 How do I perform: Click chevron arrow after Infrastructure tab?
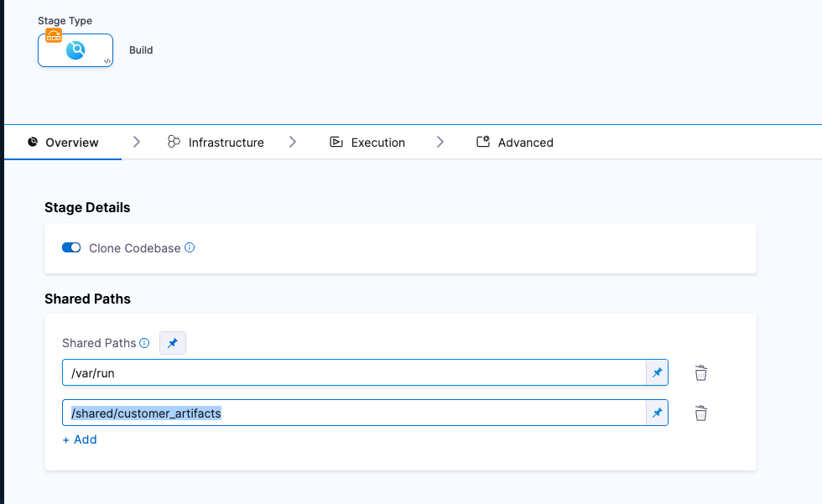tap(293, 143)
